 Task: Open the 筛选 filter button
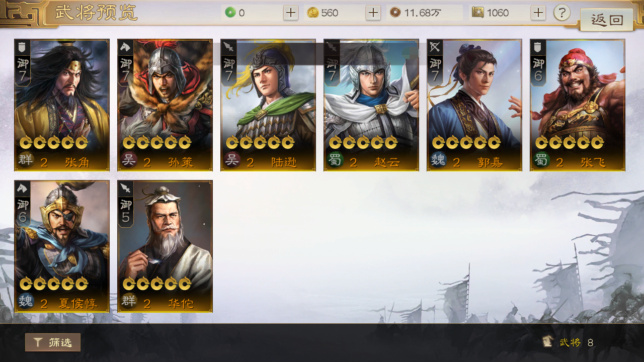click(x=53, y=342)
